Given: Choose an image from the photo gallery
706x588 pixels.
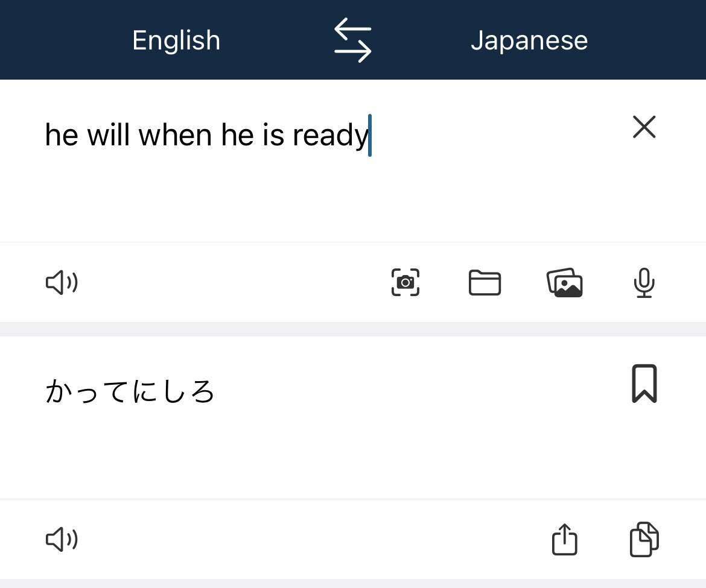Looking at the screenshot, I should (565, 282).
